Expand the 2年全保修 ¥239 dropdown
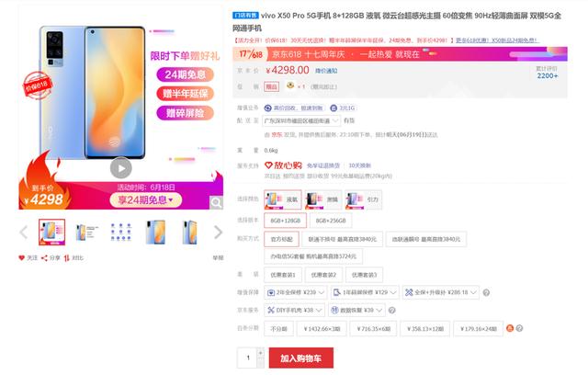Screen dimensions: 588x375 [x=296, y=292]
